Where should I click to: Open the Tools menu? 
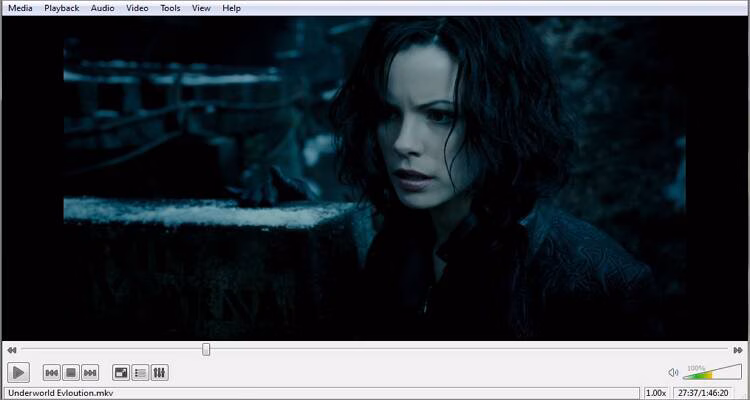click(170, 8)
